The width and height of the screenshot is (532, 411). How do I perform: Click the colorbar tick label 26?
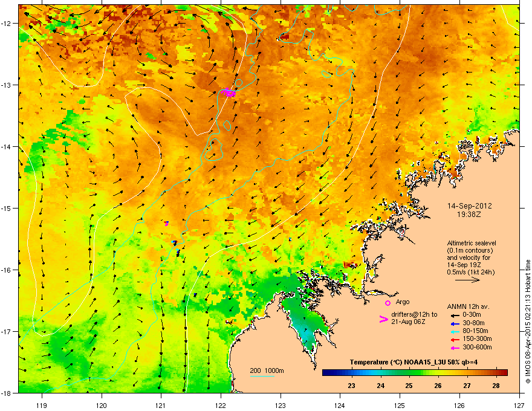tap(438, 386)
